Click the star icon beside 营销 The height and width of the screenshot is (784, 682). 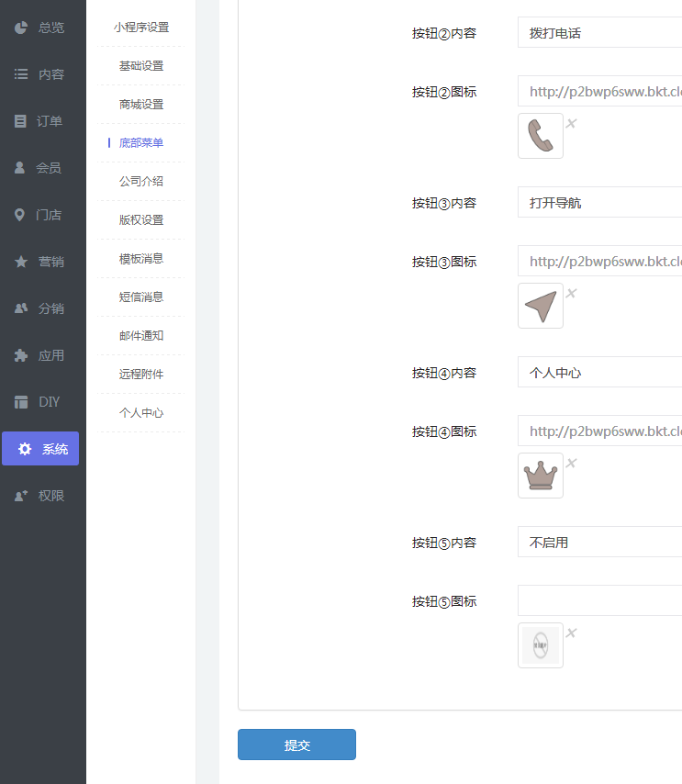[x=21, y=262]
